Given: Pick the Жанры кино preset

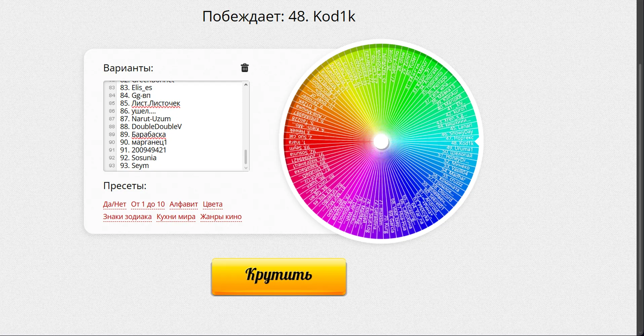Looking at the screenshot, I should [221, 217].
